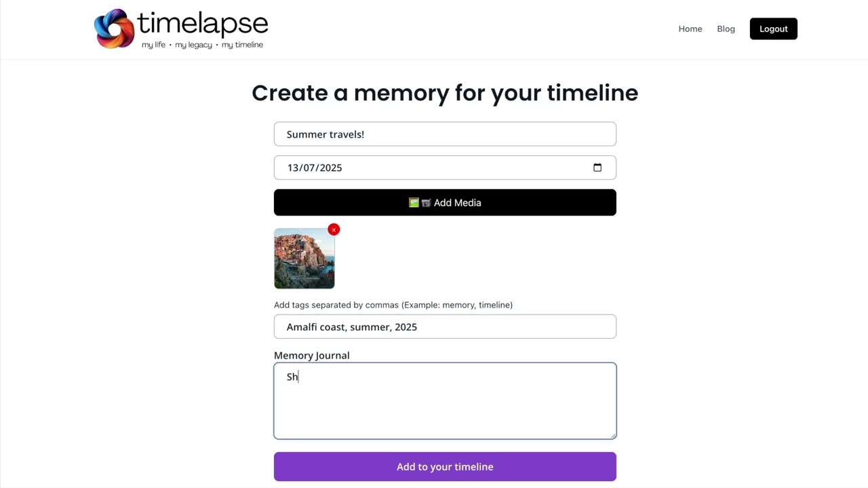Click the picture emoji on Add Media

(x=414, y=203)
